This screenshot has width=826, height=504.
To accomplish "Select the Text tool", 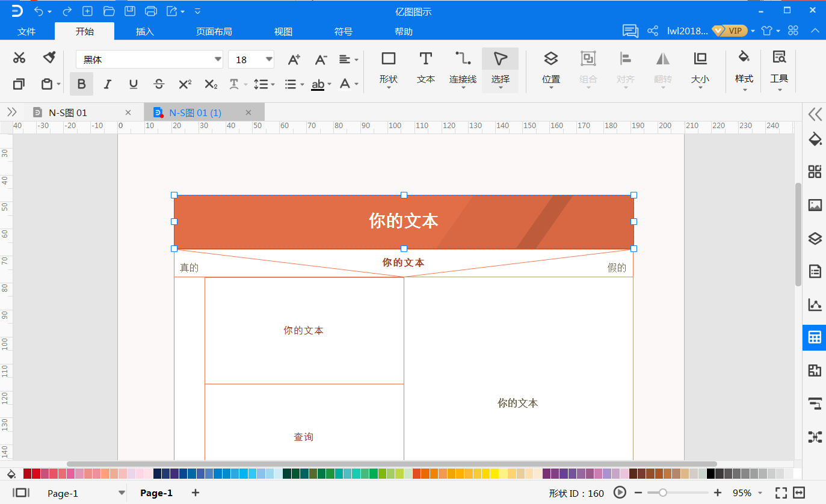I will point(426,69).
